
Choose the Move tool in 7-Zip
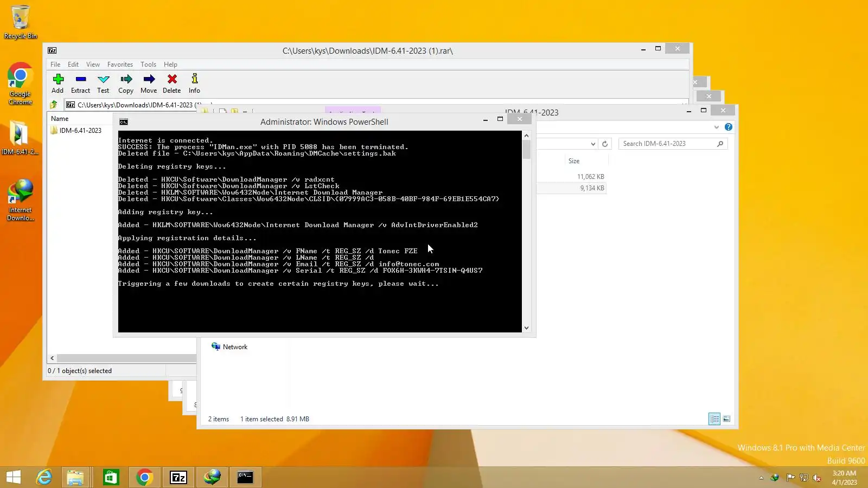[x=149, y=84]
